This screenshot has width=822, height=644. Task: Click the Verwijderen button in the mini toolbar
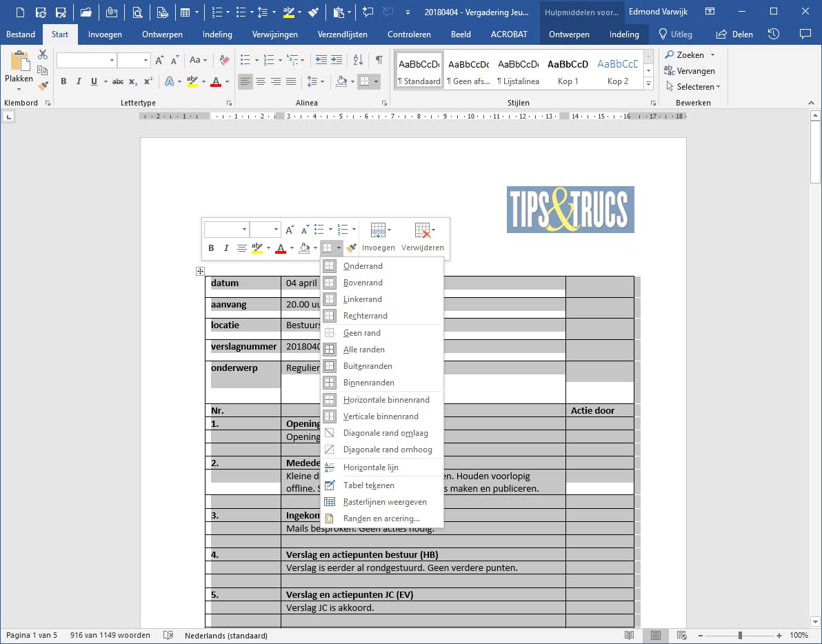coord(423,237)
